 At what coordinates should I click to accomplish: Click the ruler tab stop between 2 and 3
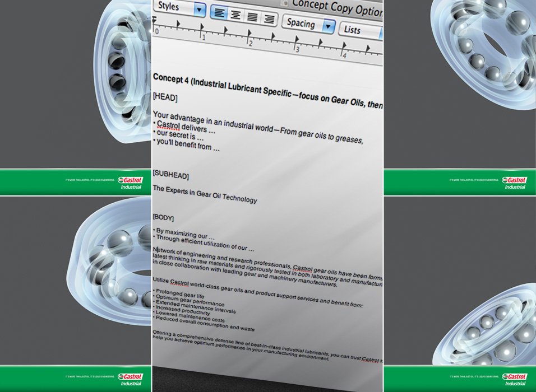coord(273,36)
